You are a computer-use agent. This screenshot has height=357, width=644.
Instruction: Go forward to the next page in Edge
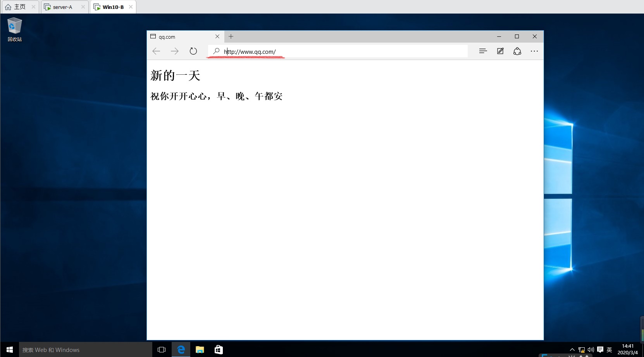click(x=175, y=51)
